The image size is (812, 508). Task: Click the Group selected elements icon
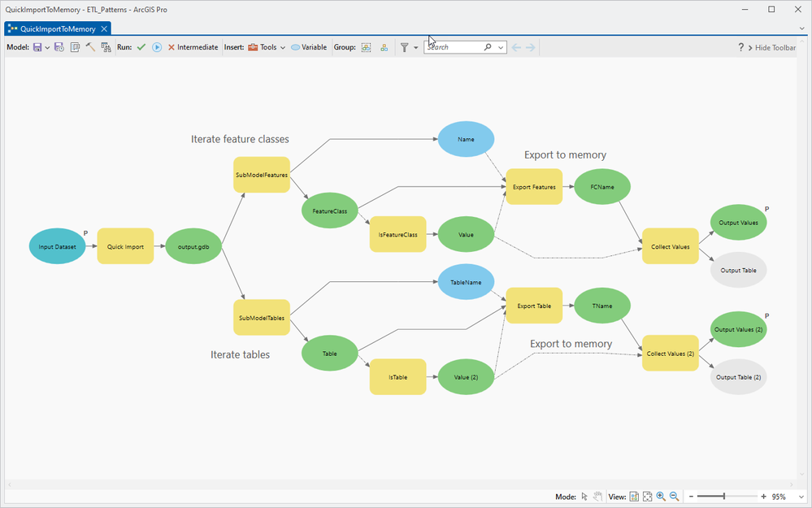(366, 47)
